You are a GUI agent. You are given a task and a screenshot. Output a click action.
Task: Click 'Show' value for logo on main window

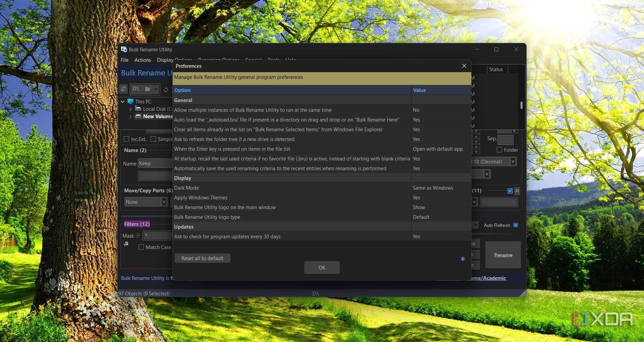tap(419, 207)
